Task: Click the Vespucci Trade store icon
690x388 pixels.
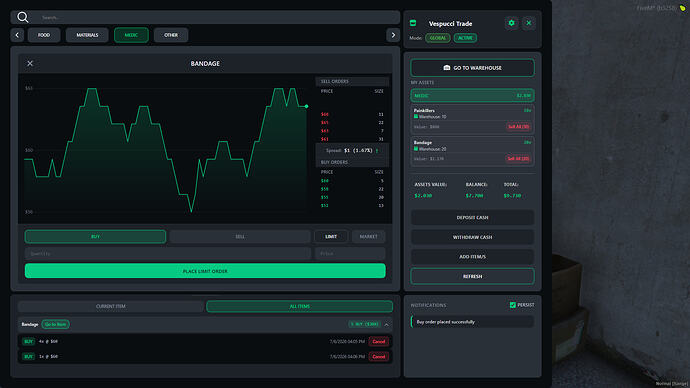Action: (413, 23)
